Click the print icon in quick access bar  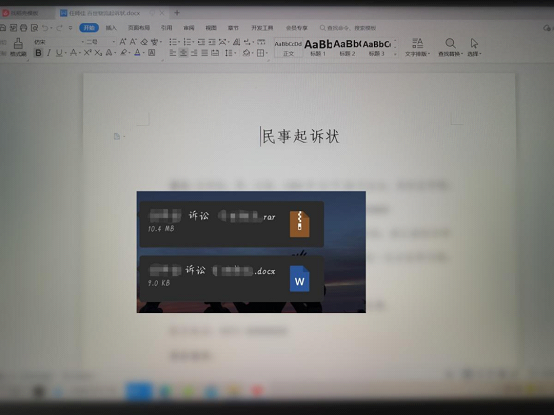24,28
